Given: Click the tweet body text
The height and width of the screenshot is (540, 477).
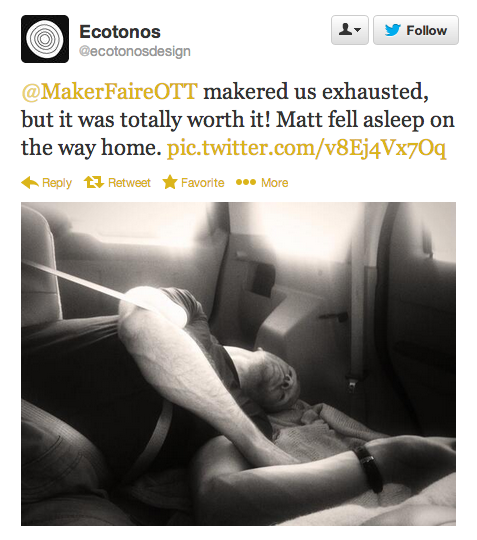Looking at the screenshot, I should point(238,120).
